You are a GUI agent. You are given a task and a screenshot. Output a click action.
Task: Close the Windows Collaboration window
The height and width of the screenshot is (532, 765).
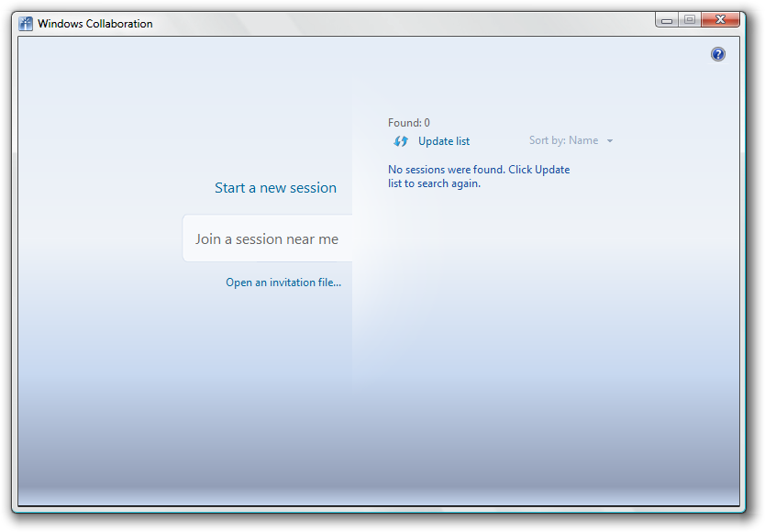point(721,20)
